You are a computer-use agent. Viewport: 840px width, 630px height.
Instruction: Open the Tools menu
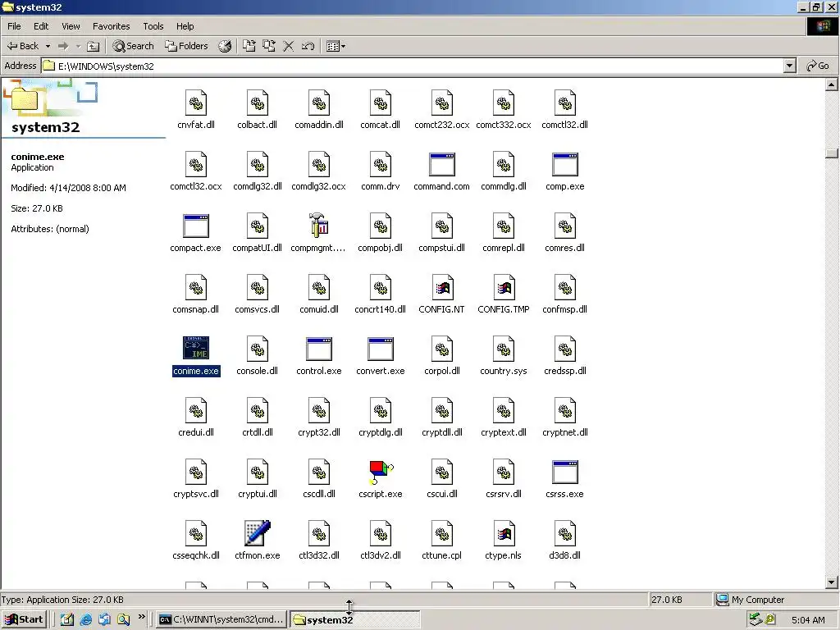pos(153,26)
